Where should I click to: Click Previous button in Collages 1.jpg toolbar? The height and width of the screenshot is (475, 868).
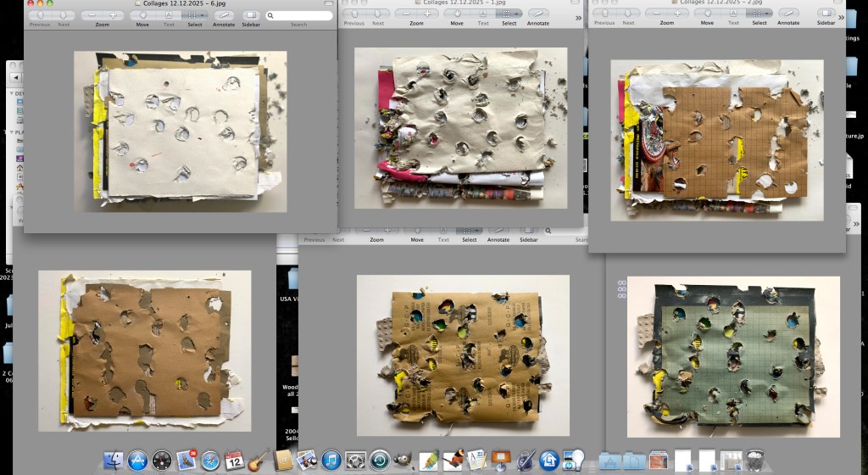tap(353, 14)
